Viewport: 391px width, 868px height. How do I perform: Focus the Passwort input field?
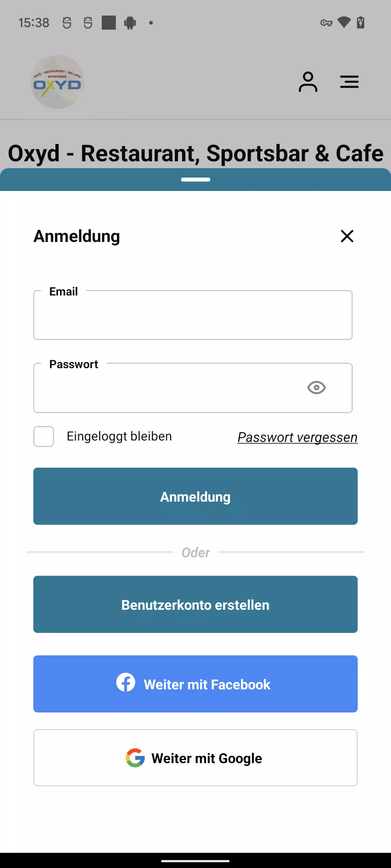coord(167,388)
